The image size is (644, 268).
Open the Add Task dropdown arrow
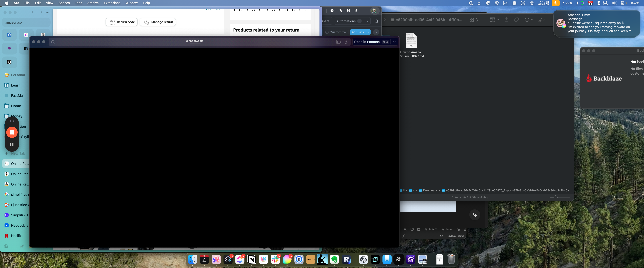368,32
